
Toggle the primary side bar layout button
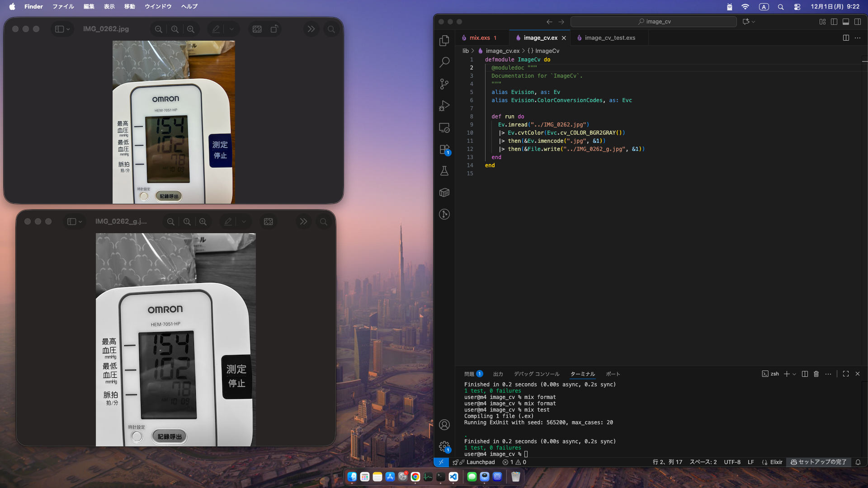click(834, 22)
